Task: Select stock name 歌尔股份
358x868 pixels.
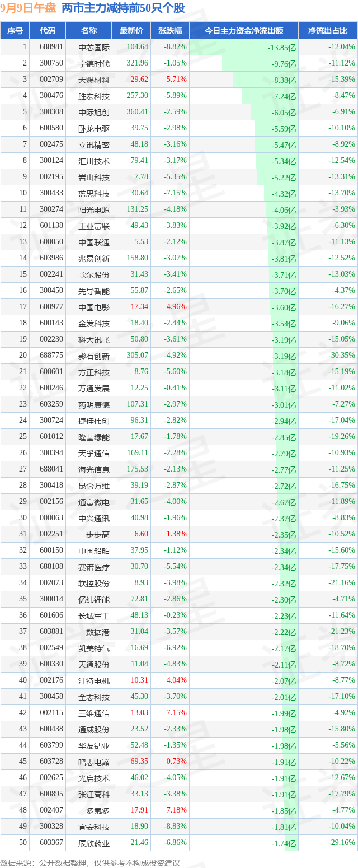Action: (x=94, y=274)
